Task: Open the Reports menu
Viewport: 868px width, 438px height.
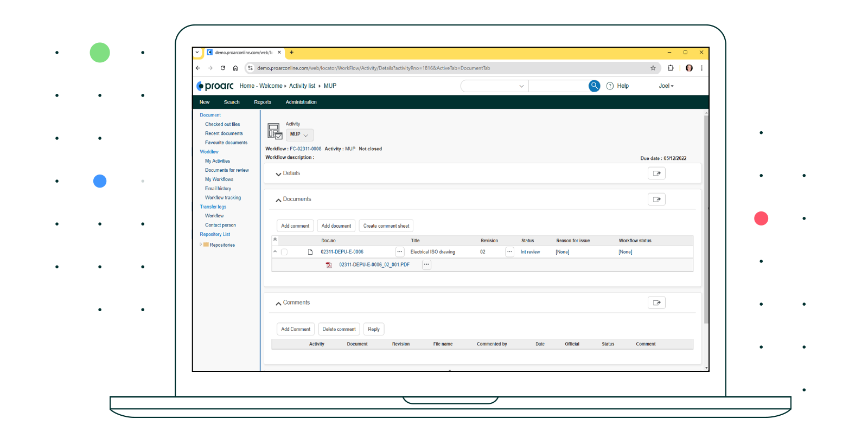Action: pyautogui.click(x=263, y=102)
